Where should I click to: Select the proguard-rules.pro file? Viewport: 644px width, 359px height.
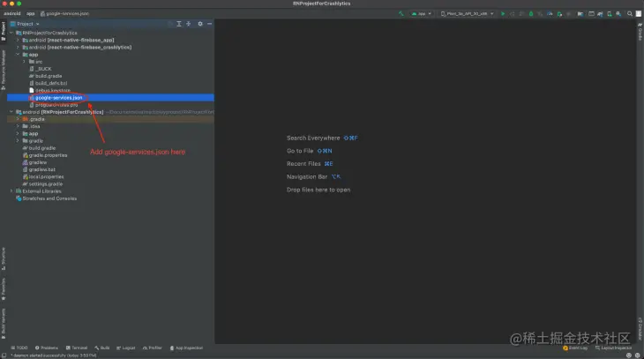click(54, 105)
